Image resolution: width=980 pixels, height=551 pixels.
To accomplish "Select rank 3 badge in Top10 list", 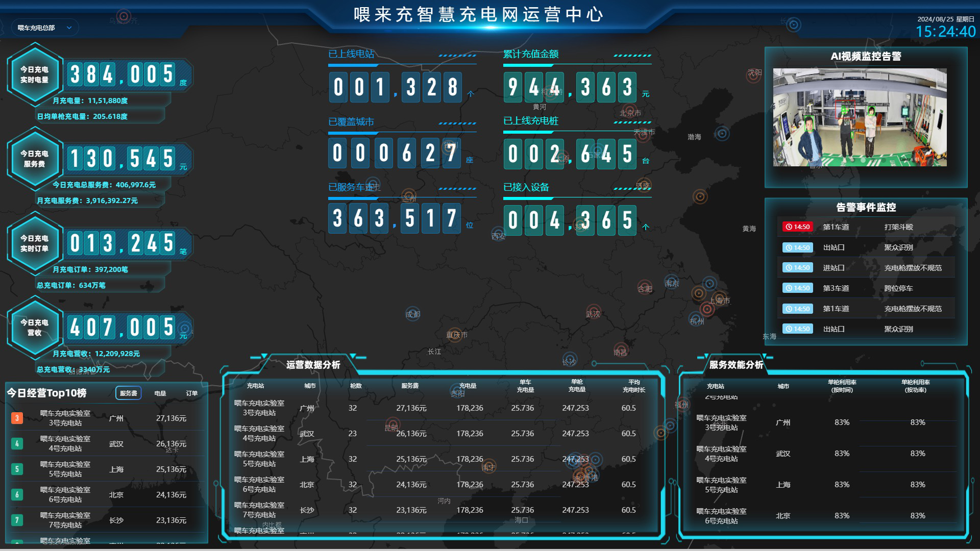I will [x=17, y=418].
